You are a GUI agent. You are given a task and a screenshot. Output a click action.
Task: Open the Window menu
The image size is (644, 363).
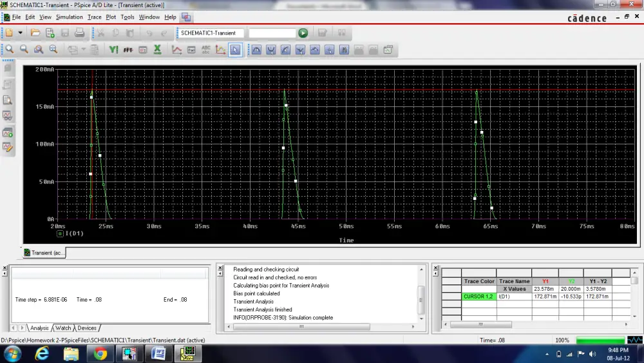(149, 17)
